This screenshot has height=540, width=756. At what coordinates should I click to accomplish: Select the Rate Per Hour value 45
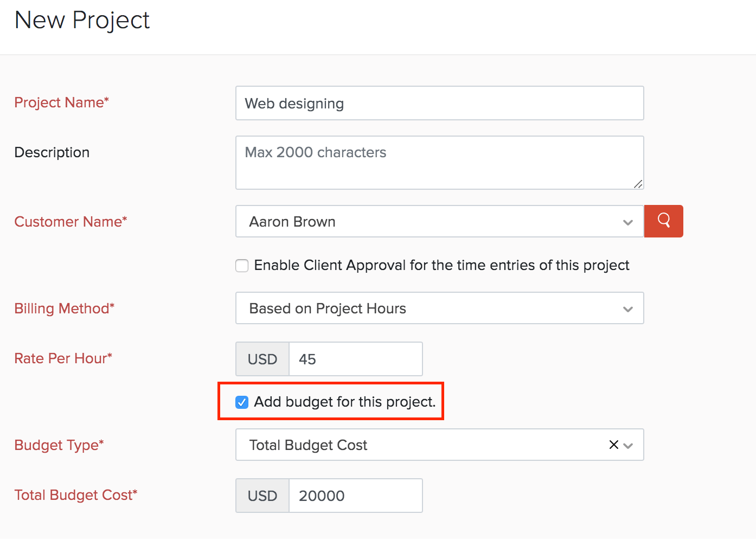tap(355, 359)
